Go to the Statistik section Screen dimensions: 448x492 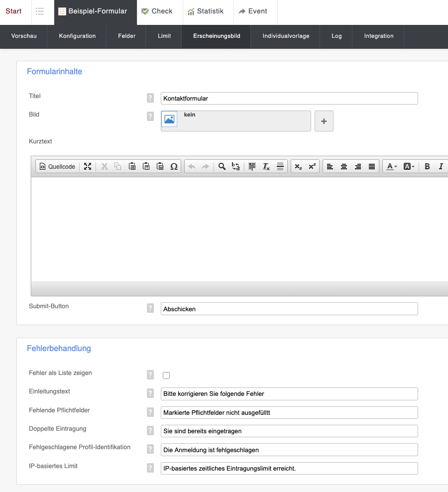pos(205,11)
